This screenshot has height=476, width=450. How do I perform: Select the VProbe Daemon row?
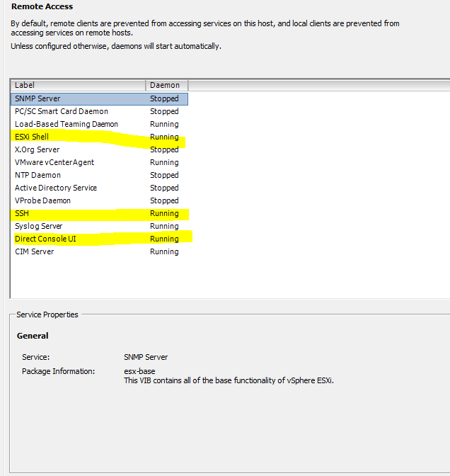pyautogui.click(x=100, y=200)
